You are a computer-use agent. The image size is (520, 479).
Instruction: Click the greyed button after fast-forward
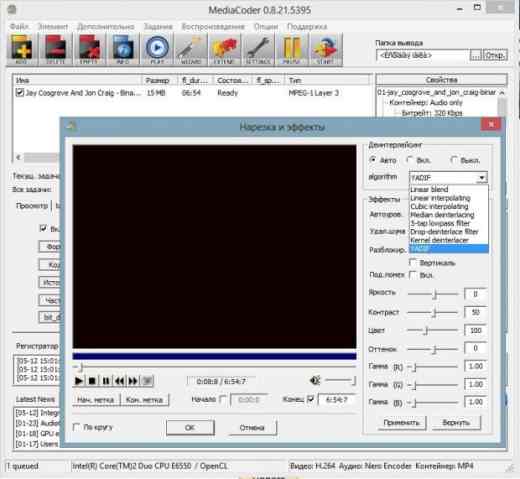[147, 381]
